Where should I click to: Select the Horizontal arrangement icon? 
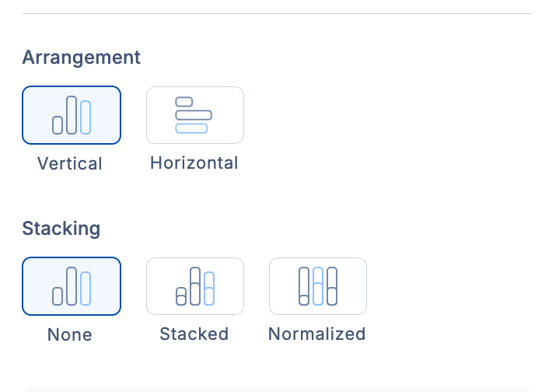click(194, 115)
